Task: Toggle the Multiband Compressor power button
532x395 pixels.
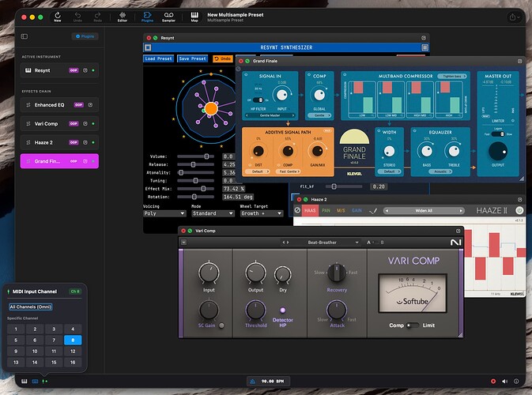Action: tap(345, 74)
